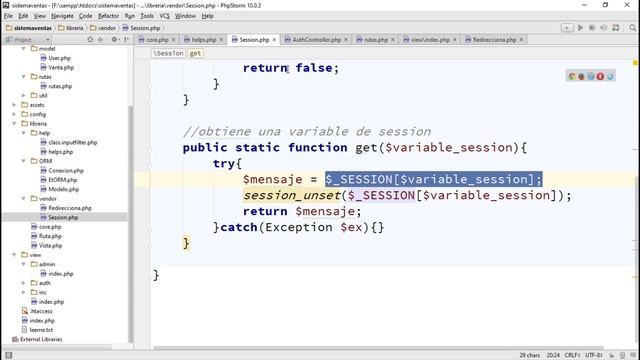This screenshot has height=360, width=640.
Task: Open in Firefox browser icon
Action: click(581, 76)
